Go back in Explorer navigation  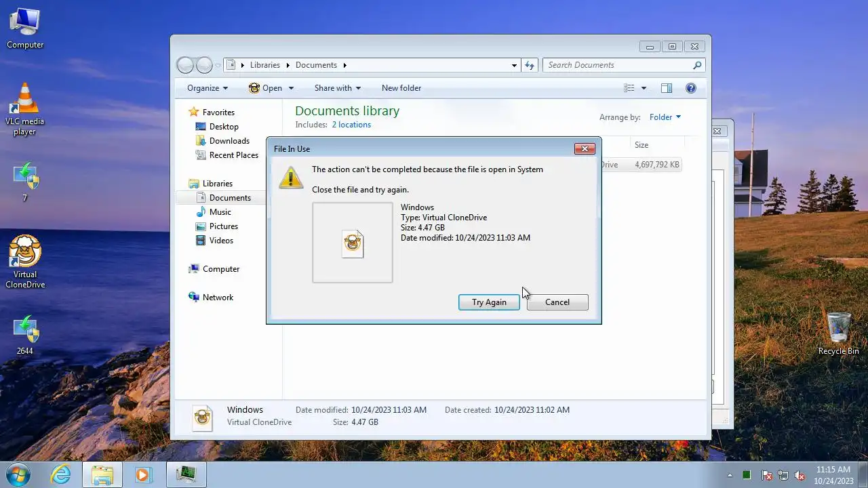[x=185, y=65]
